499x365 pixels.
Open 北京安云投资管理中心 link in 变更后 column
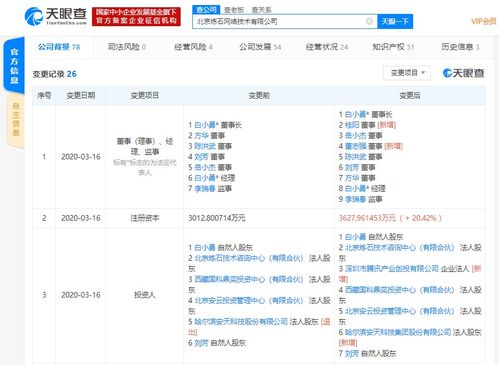click(x=400, y=311)
